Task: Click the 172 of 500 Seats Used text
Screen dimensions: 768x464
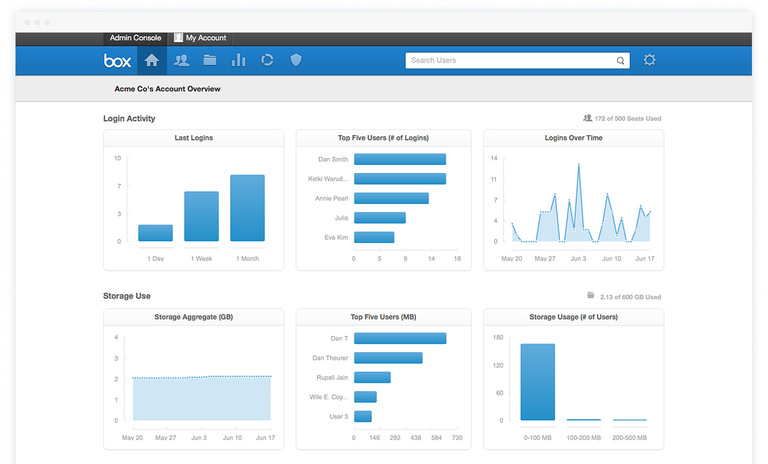Action: (627, 118)
